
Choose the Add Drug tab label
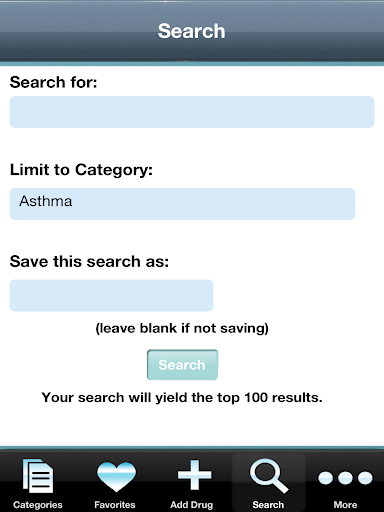click(192, 505)
